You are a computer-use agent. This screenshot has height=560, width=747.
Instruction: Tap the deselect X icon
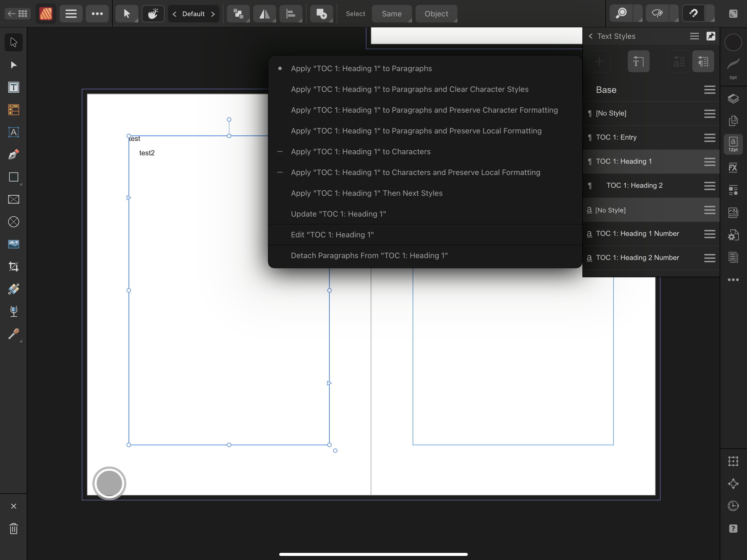(x=13, y=506)
